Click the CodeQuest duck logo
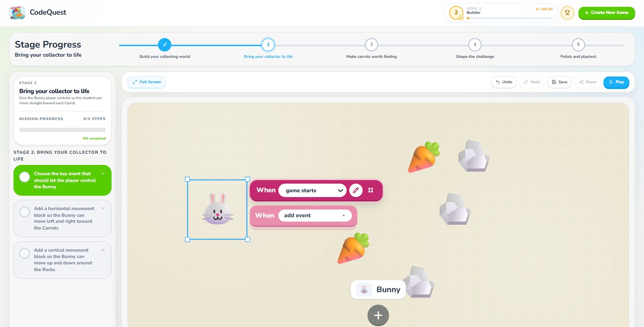Screen dimensions: 644x327 [17, 13]
